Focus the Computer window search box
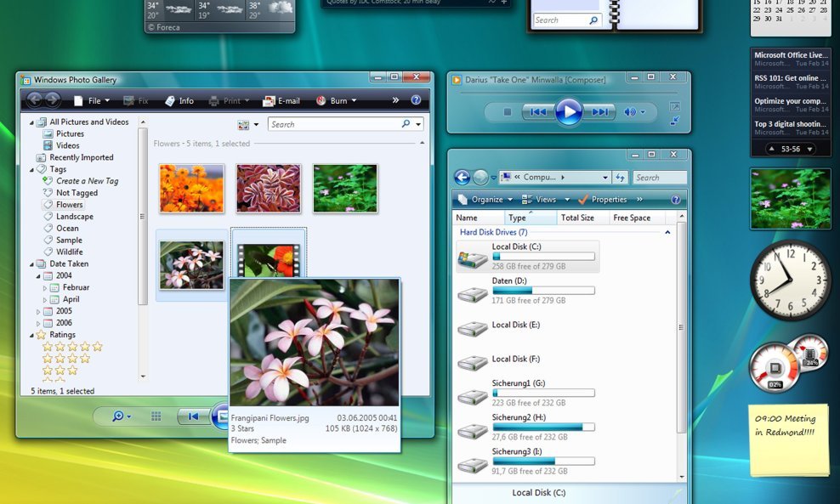 (x=660, y=178)
